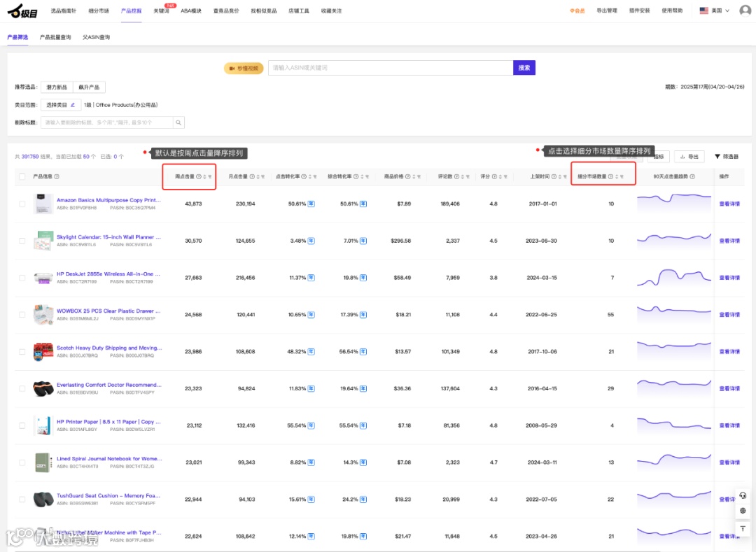Viewport: 756px width, 552px height.
Task: Click the 年 icon next to 11.37% click rate
Action: (x=311, y=278)
